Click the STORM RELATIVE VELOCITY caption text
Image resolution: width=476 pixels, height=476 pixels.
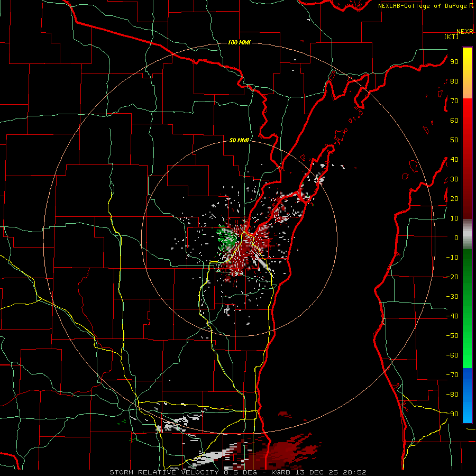(164, 472)
